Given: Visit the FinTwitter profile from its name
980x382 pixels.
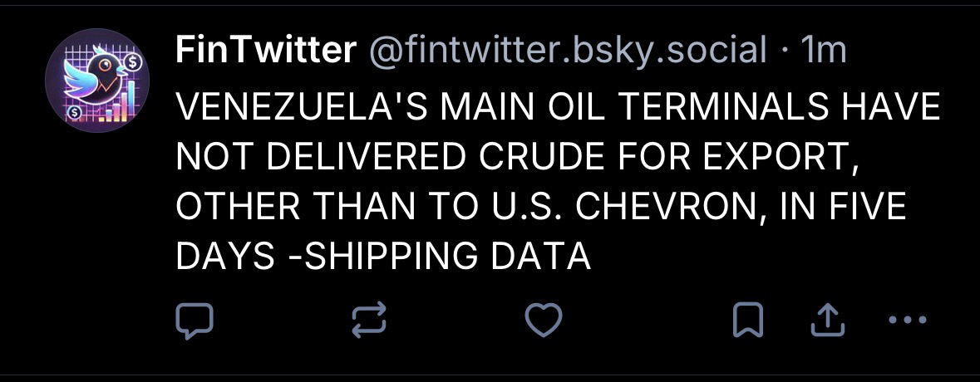Looking at the screenshot, I should [x=264, y=51].
